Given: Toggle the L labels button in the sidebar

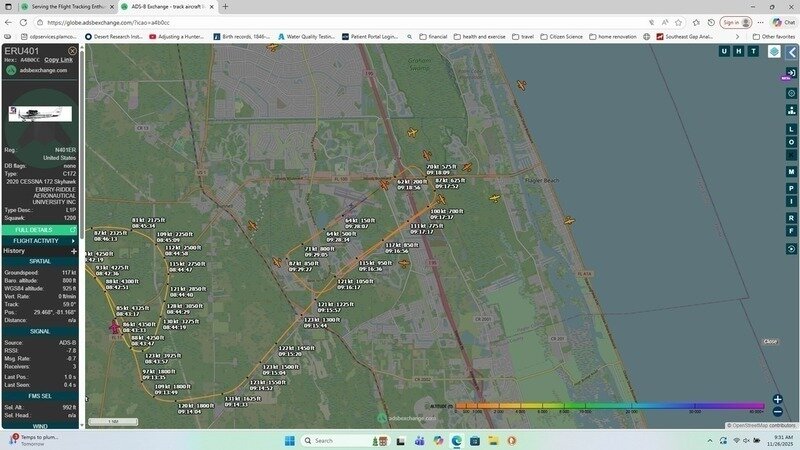Looking at the screenshot, I should point(791,130).
